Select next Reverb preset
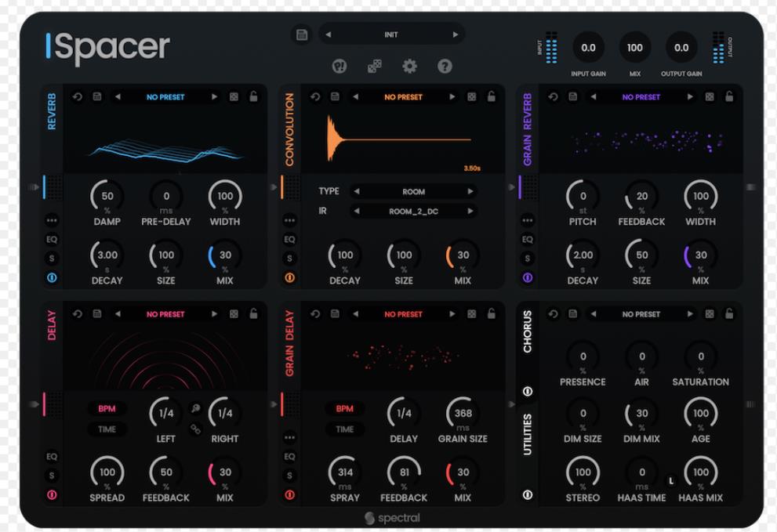 coord(214,96)
